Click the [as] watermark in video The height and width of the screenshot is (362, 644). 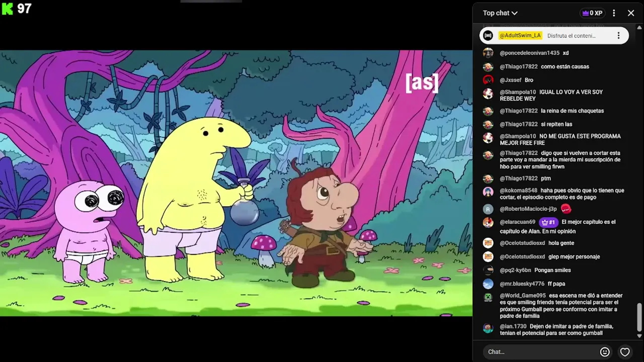[x=422, y=83]
